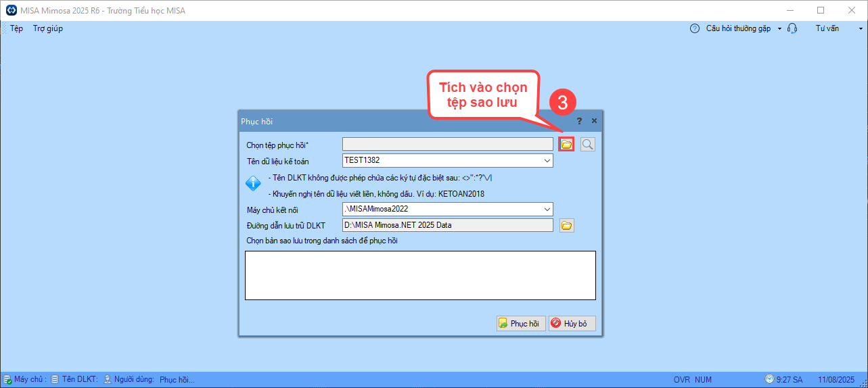Click the Hủy bỏ button

click(572, 324)
